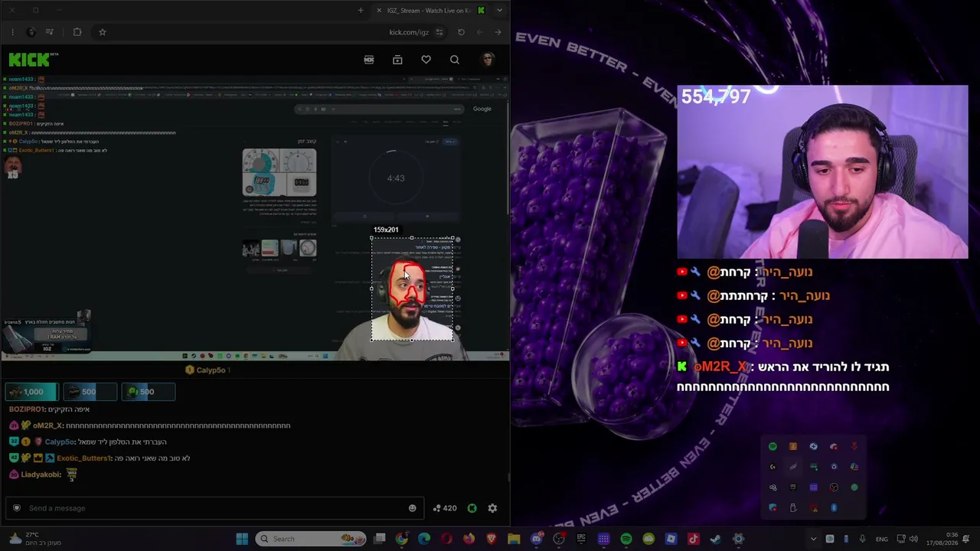Switch the ENG input language
Screen dimensions: 980x551
pos(882,539)
